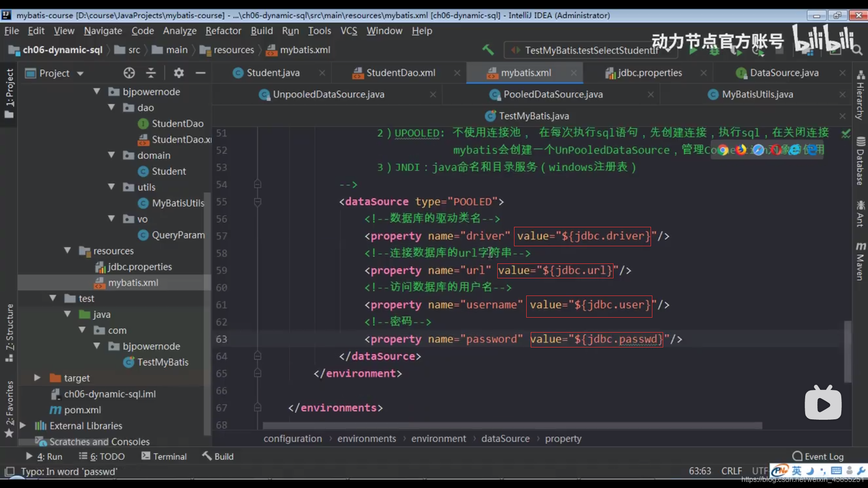Toggle the 1: Project side panel

tap(9, 93)
